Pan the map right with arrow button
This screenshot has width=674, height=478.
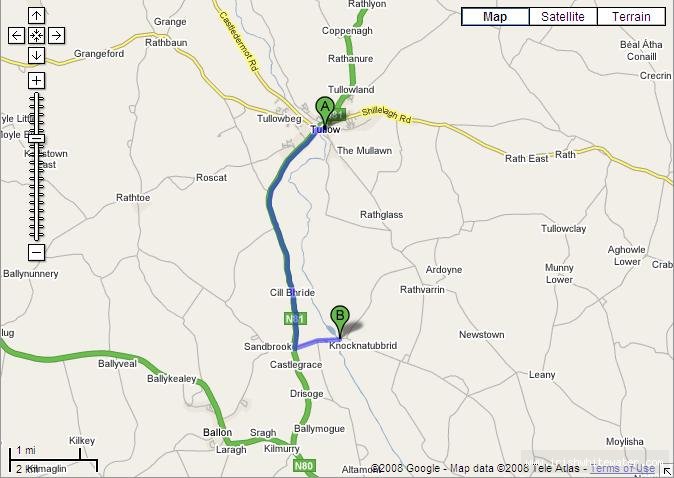point(56,35)
